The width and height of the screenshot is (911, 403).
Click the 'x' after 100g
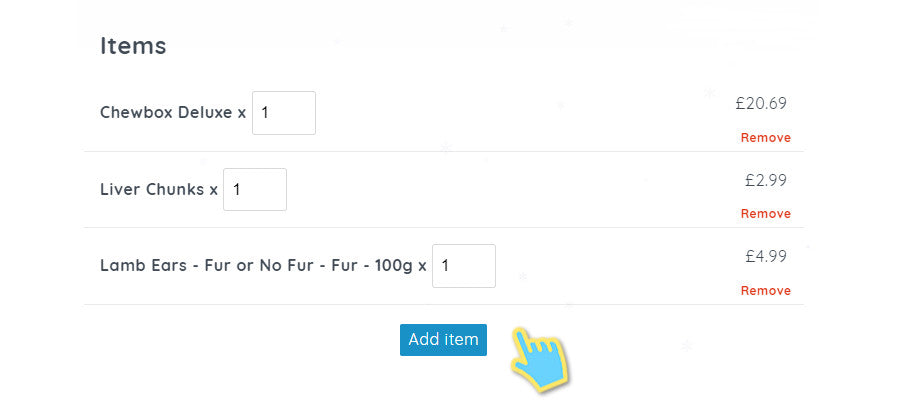click(422, 266)
